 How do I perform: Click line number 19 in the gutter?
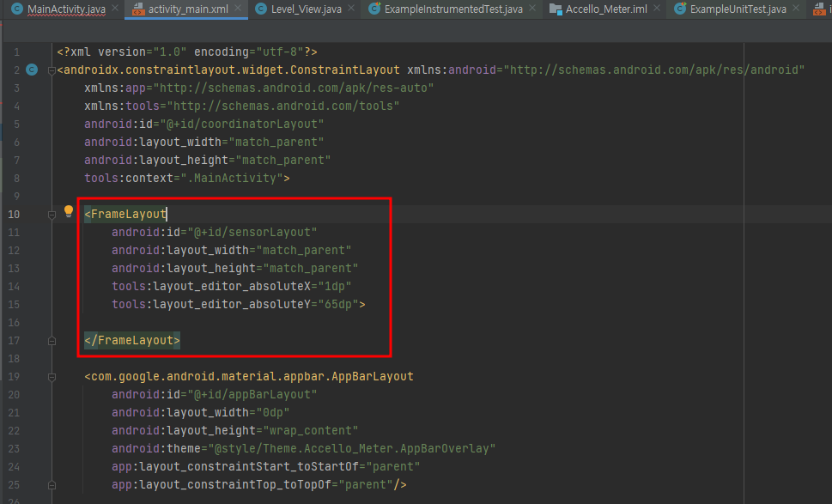pos(14,377)
